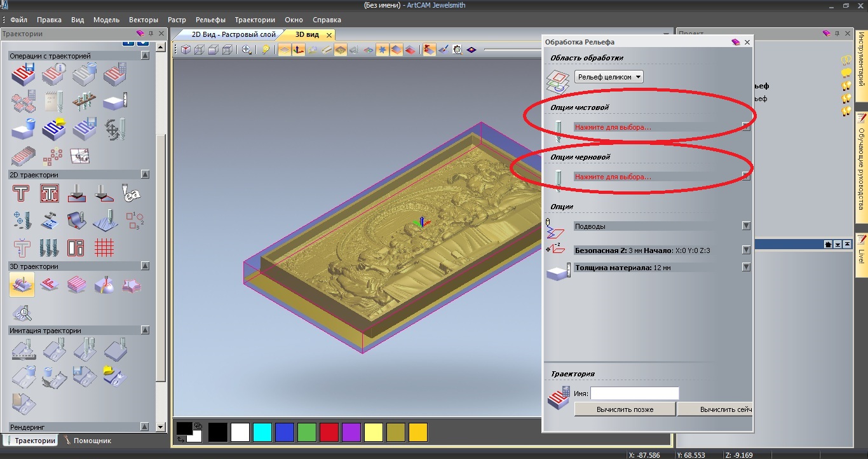The image size is (868, 459).
Task: Close the '3D вид' tab
Action: point(329,34)
